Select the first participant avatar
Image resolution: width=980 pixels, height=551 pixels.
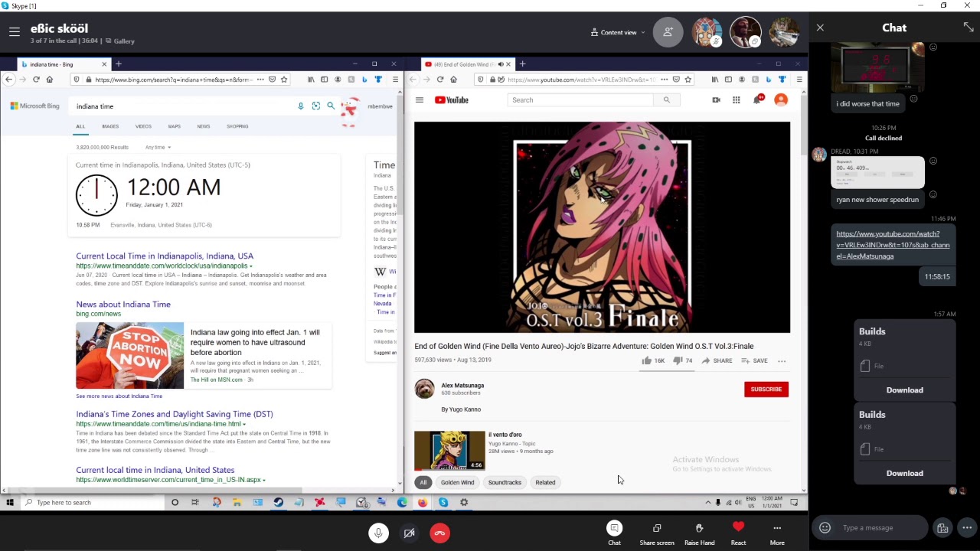pos(706,32)
